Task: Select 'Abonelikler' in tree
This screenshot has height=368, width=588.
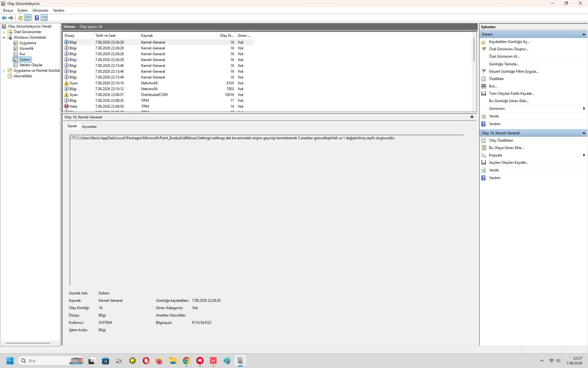Action: coord(23,76)
